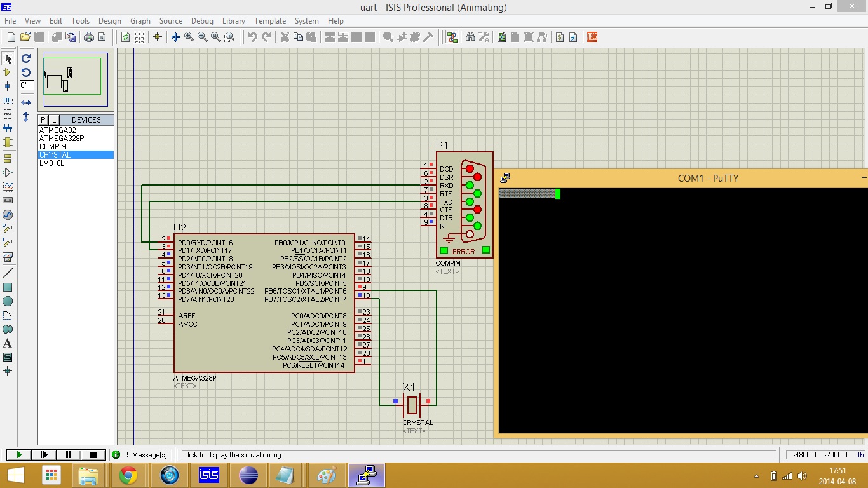868x488 pixels.
Task: Show hidden system tray icons
Action: [x=756, y=476]
